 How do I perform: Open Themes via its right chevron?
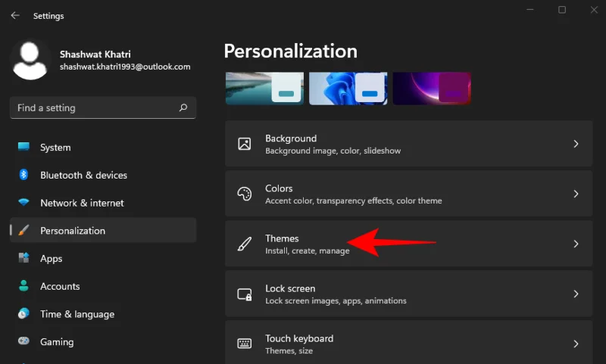[x=576, y=244]
